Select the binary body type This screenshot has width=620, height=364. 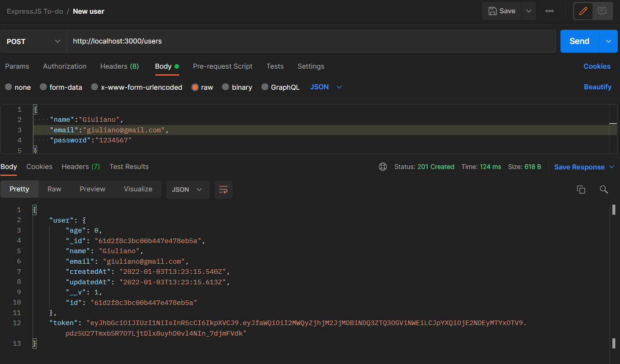pyautogui.click(x=237, y=87)
